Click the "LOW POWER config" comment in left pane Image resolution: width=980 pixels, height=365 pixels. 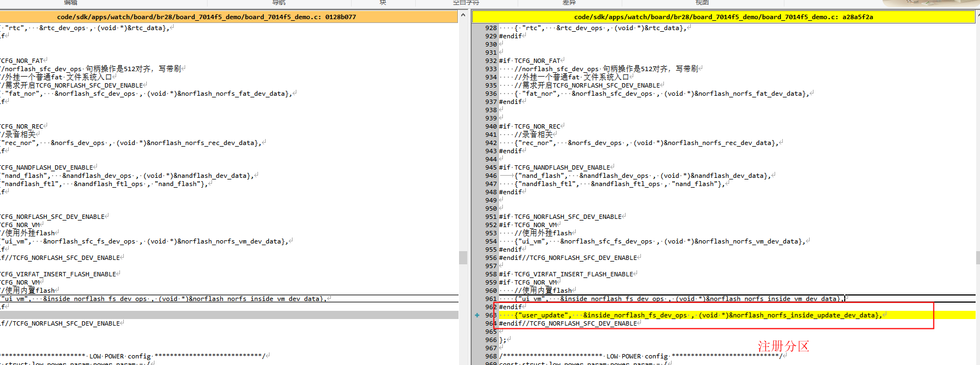tap(133, 356)
